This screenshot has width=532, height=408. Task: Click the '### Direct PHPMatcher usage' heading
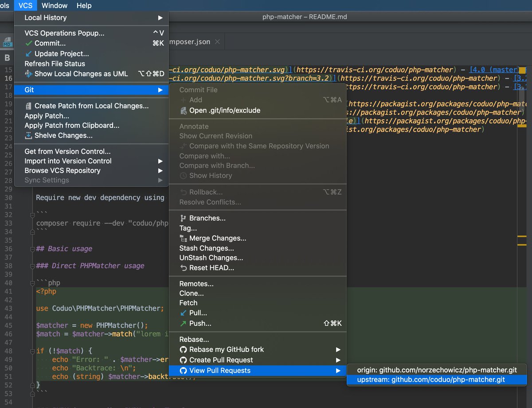click(x=90, y=266)
